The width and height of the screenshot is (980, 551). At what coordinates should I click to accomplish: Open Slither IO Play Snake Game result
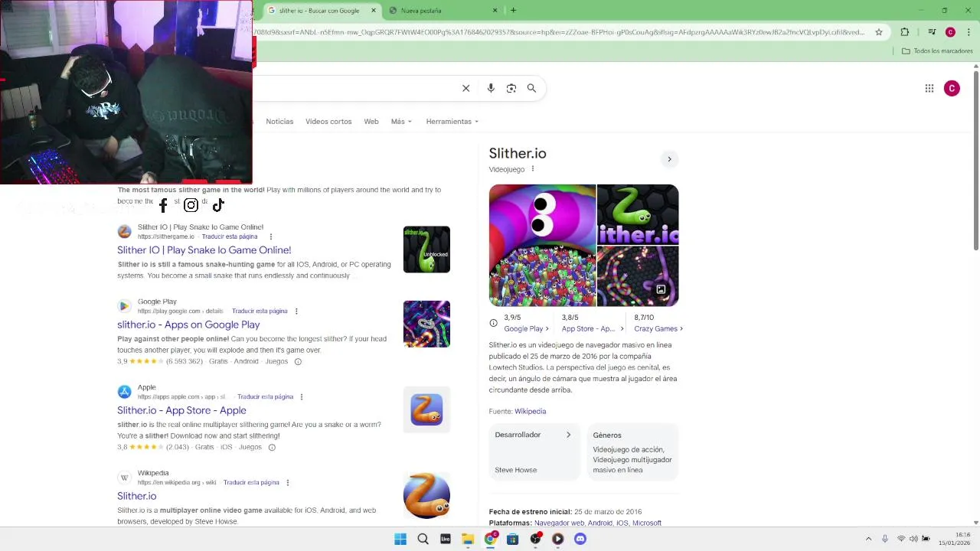click(x=204, y=250)
